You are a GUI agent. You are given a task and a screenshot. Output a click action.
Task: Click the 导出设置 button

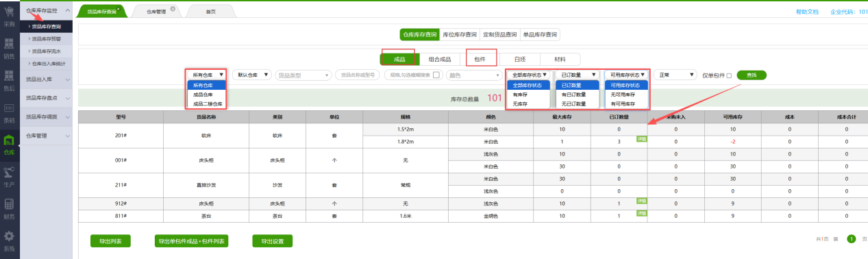[x=272, y=241]
